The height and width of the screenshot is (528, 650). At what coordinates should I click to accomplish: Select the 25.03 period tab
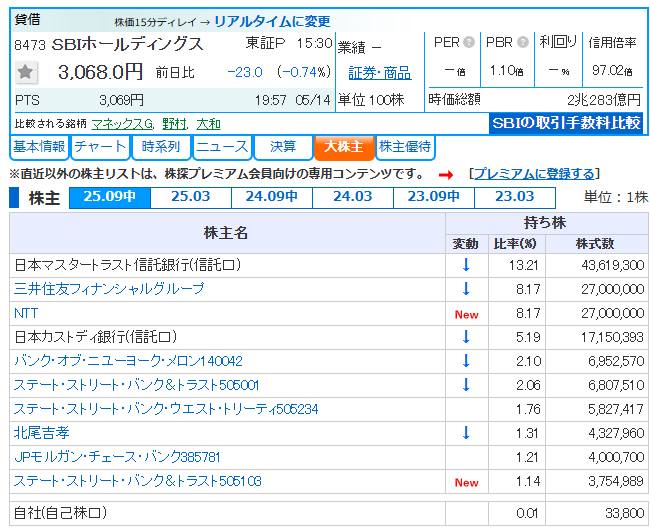click(x=191, y=197)
